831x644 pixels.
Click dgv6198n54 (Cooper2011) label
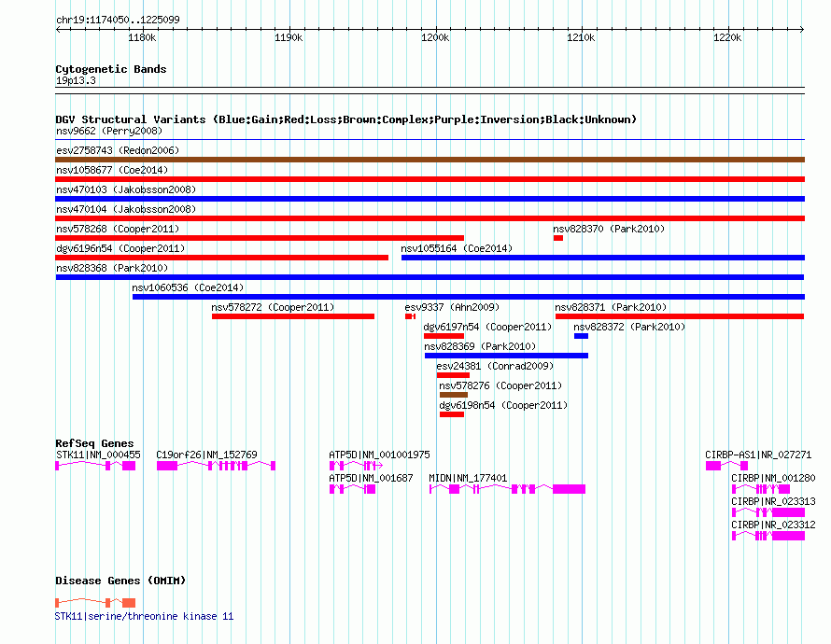coord(503,405)
